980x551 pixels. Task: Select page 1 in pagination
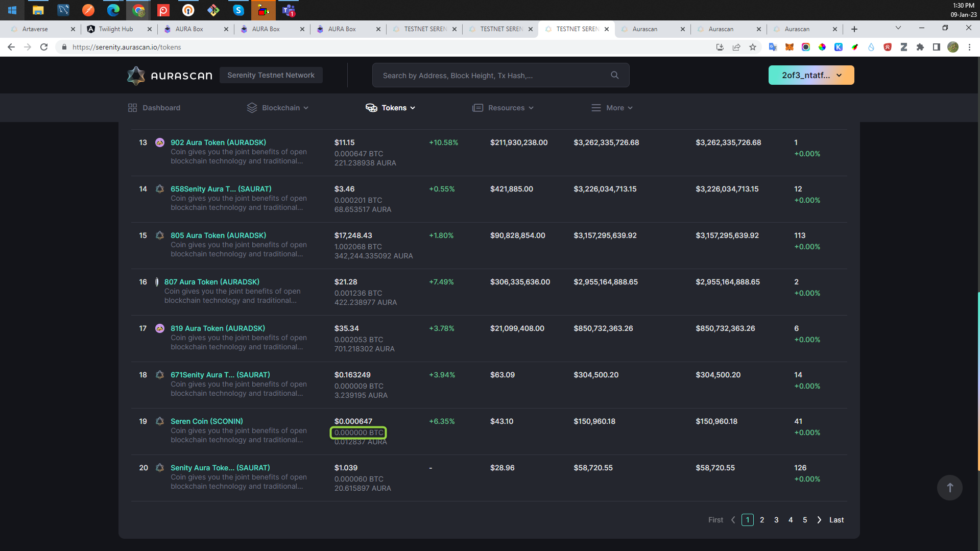[x=747, y=519]
